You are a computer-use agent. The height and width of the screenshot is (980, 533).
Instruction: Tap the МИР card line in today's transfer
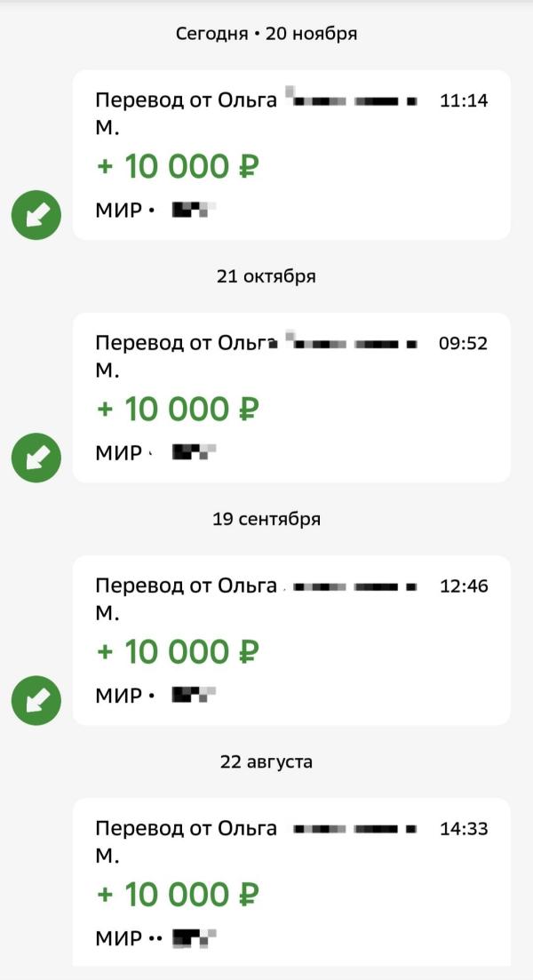155,211
